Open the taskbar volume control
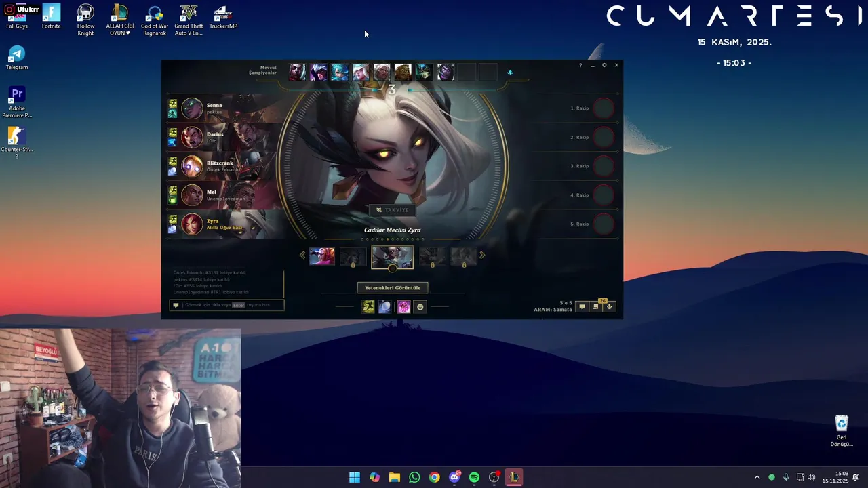Screen dimensions: 868x488 tap(811, 477)
